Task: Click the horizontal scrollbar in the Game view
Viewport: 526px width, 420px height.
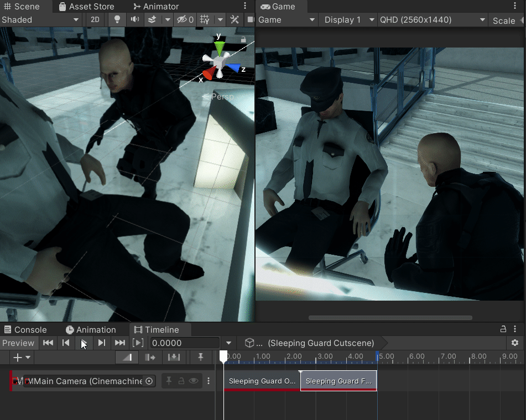Action: (390, 317)
